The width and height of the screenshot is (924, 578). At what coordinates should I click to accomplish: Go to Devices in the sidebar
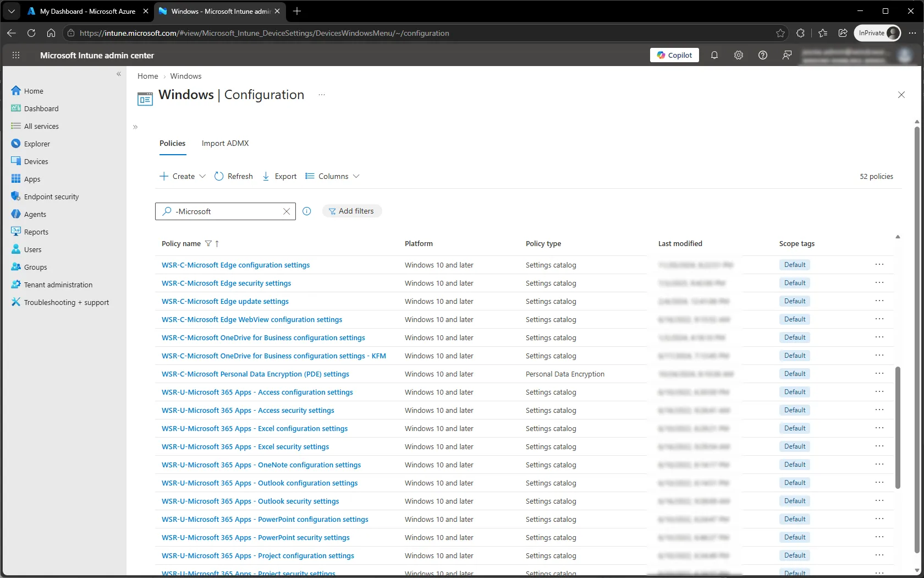point(36,161)
